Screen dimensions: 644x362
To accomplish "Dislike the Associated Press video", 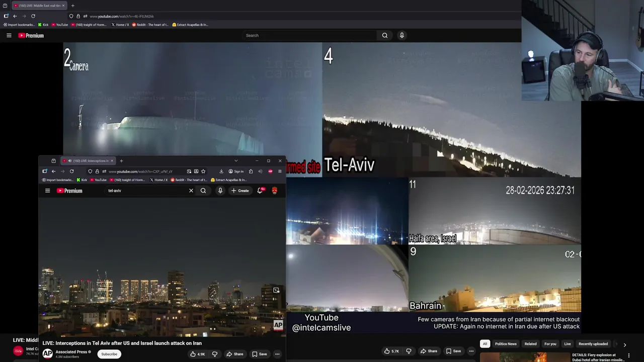I will point(215,354).
